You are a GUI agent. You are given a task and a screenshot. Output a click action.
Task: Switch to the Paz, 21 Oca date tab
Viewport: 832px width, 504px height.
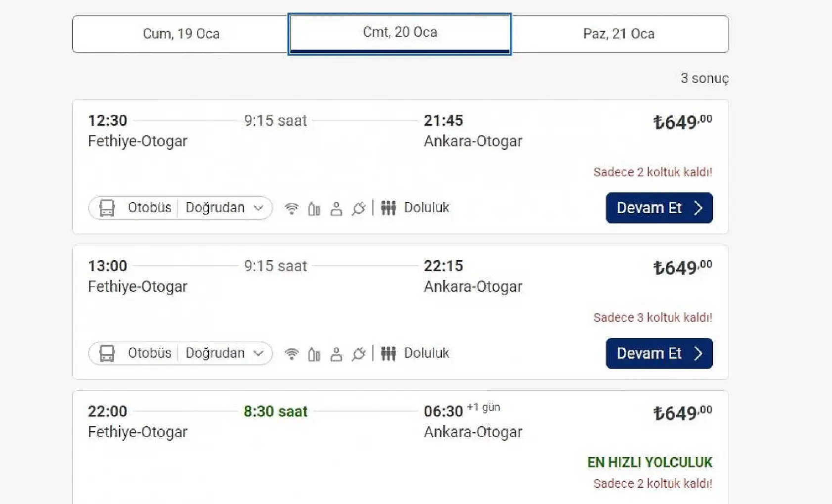pyautogui.click(x=619, y=34)
